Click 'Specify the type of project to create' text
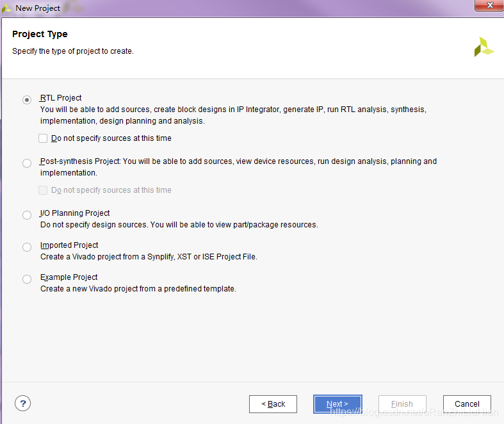The height and width of the screenshot is (424, 504). pyautogui.click(x=73, y=51)
